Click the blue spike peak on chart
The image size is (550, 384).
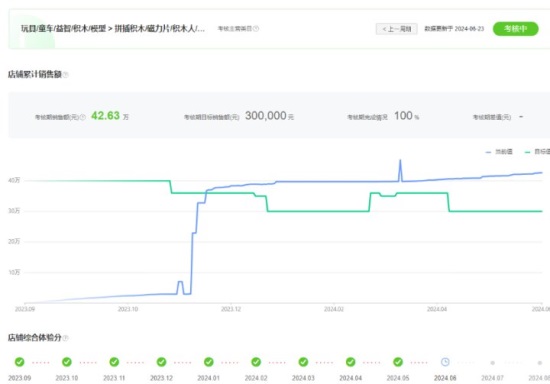(400, 161)
